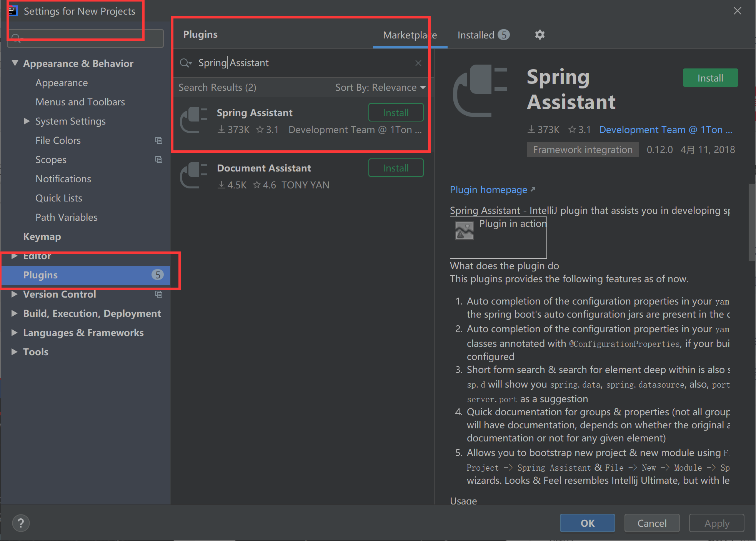Clear the plugin search text with X
756x541 pixels.
point(418,63)
